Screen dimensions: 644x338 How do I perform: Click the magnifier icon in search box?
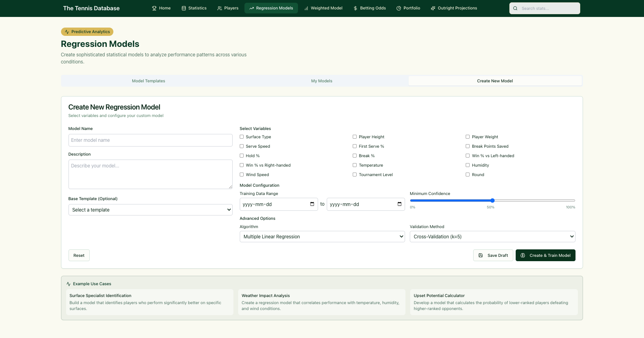click(515, 8)
